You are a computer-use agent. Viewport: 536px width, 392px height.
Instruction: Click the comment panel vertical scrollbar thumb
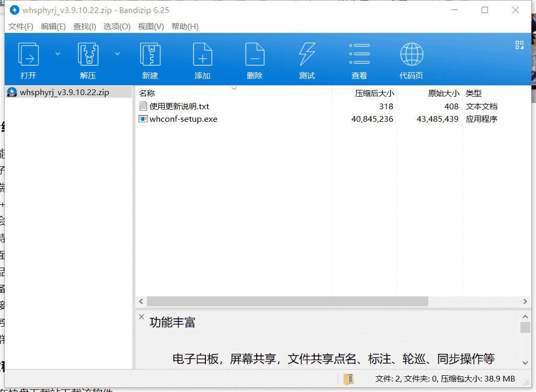(526, 327)
